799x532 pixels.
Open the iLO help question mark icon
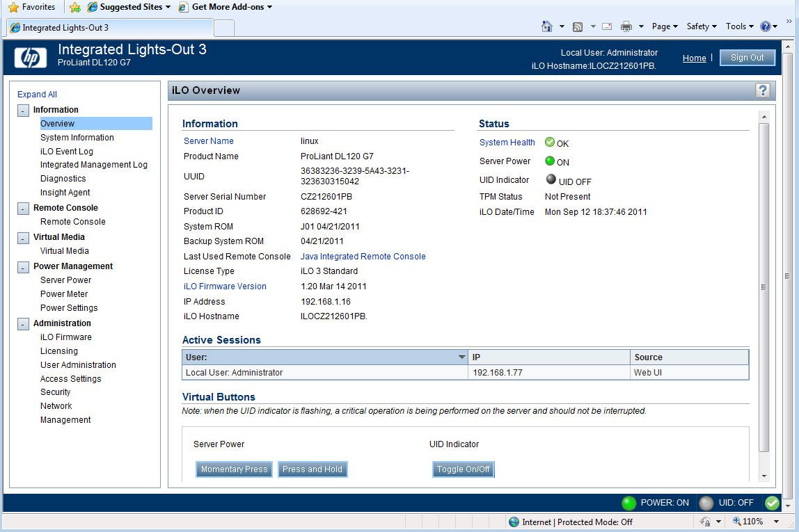coord(762,90)
